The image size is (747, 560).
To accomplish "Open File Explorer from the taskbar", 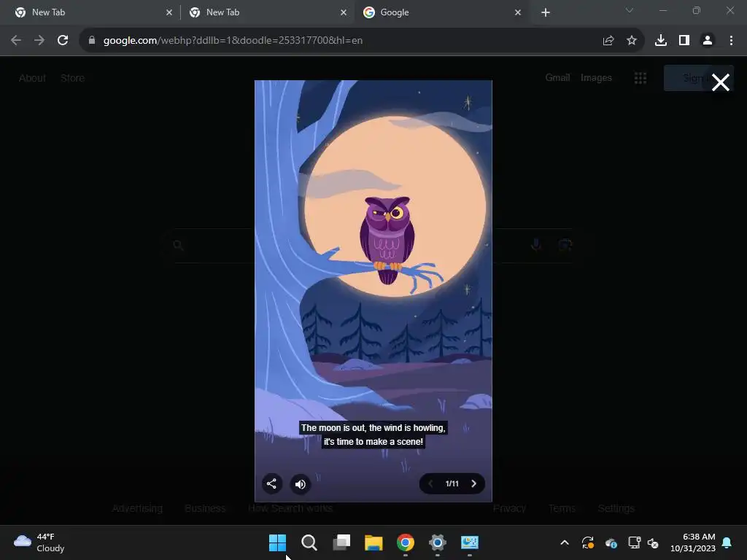I will pos(373,542).
